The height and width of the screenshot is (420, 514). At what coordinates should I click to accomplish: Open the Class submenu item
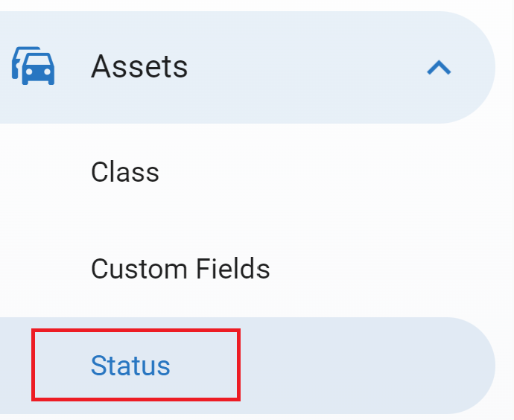[x=125, y=172]
